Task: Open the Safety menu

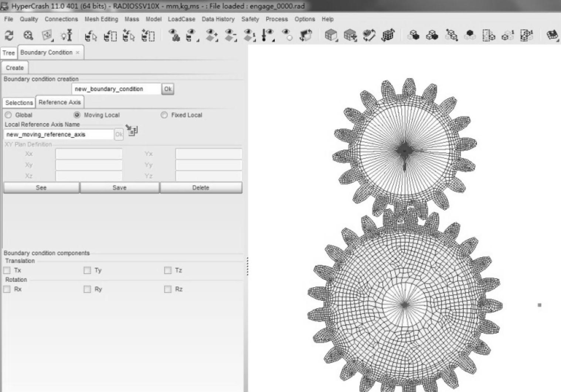Action: (x=250, y=19)
